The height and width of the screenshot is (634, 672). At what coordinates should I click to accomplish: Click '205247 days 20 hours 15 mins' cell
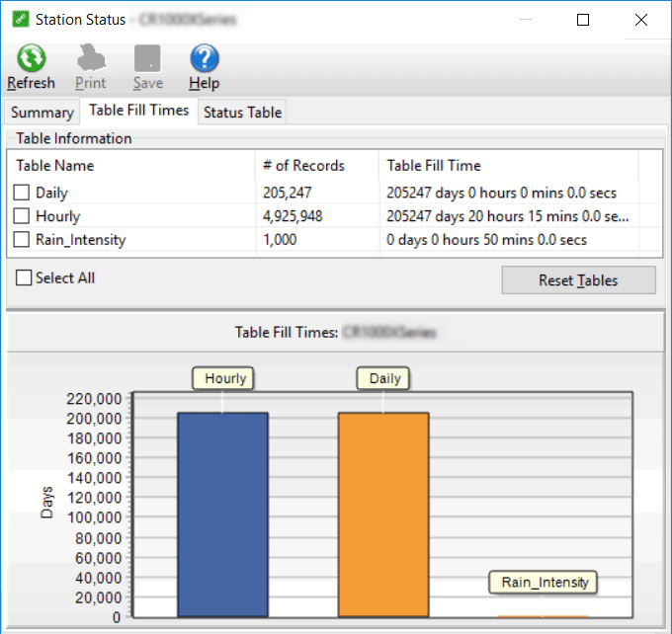[x=508, y=216]
